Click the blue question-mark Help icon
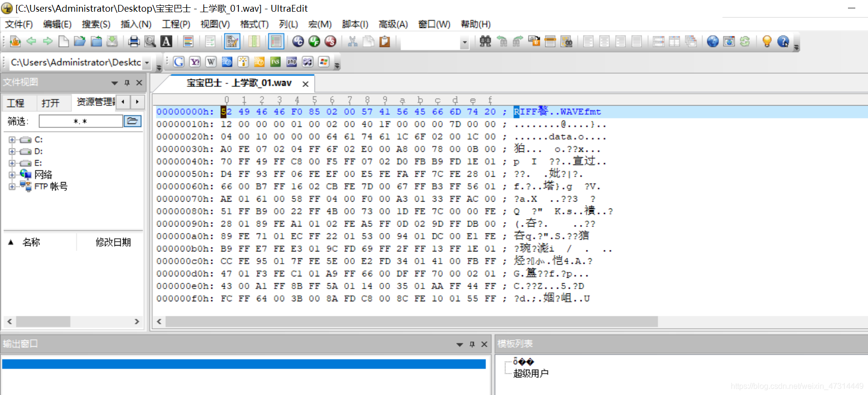Viewport: 868px width, 395px height. click(x=783, y=42)
